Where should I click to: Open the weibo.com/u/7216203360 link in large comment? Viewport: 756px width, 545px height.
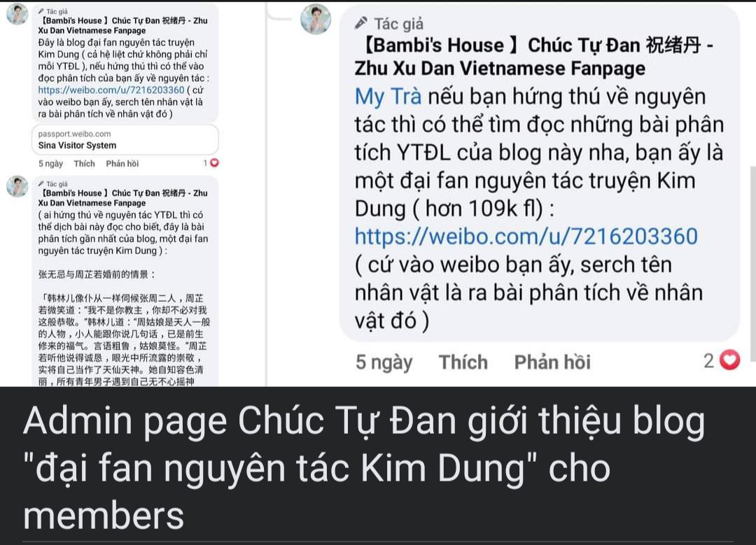tap(526, 236)
